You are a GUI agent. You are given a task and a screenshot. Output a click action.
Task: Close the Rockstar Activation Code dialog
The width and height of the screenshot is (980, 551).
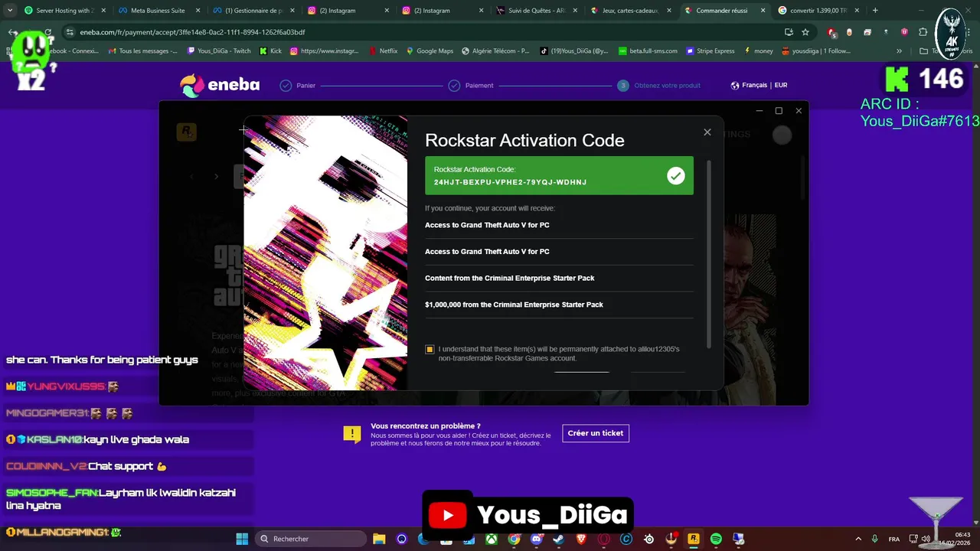coord(707,132)
